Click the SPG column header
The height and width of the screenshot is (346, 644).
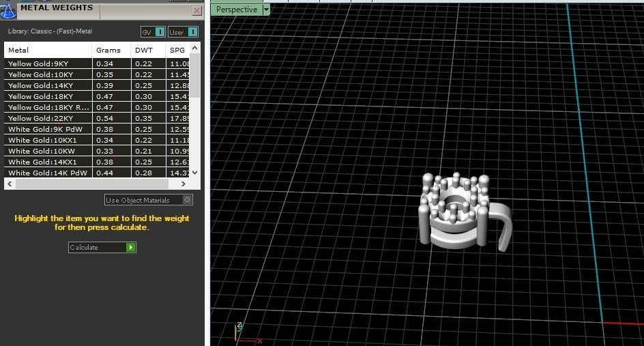[178, 50]
